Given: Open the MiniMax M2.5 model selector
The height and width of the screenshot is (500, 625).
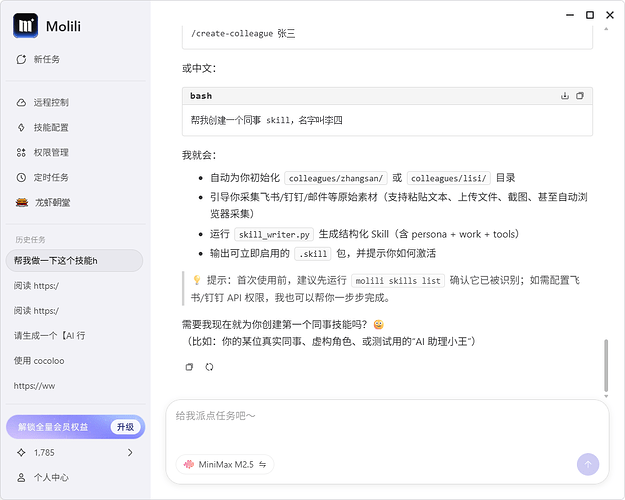Looking at the screenshot, I should point(224,464).
